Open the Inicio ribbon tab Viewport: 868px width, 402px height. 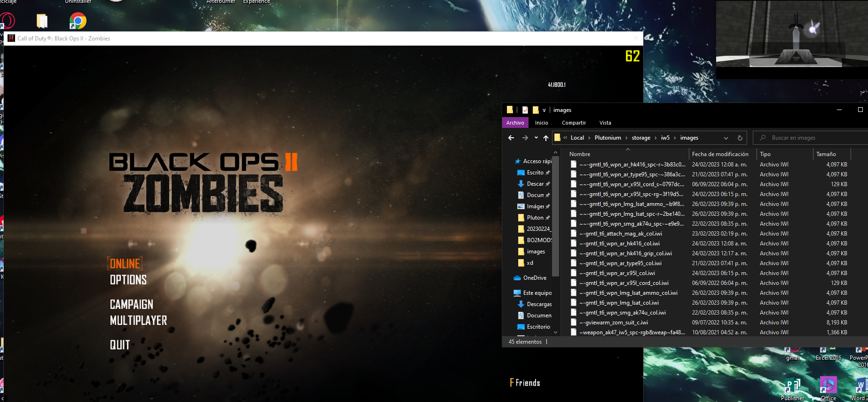542,123
